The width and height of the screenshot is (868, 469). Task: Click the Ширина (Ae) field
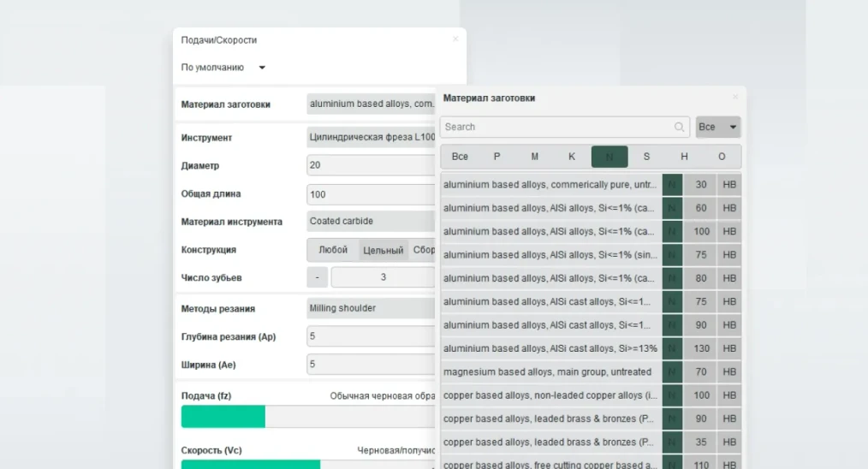pyautogui.click(x=371, y=365)
